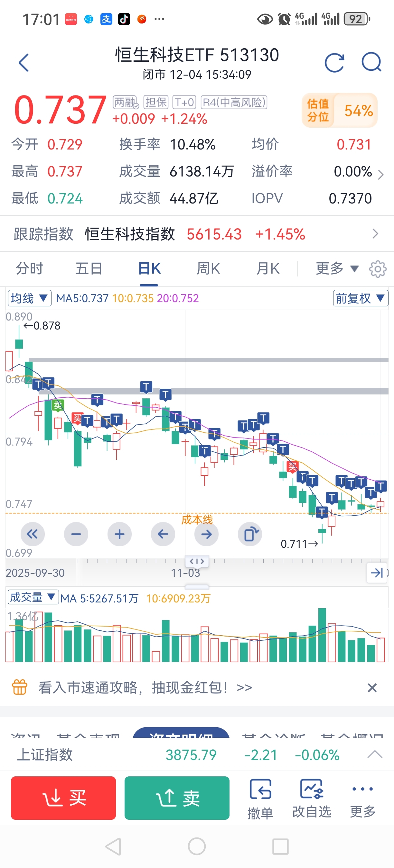Switch to 分时 tab
The width and height of the screenshot is (394, 868).
(x=30, y=269)
